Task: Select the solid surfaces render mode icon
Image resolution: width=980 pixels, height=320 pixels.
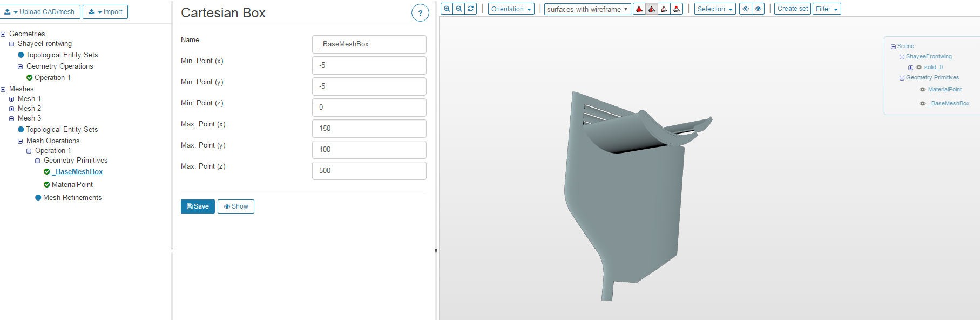Action: (x=639, y=9)
